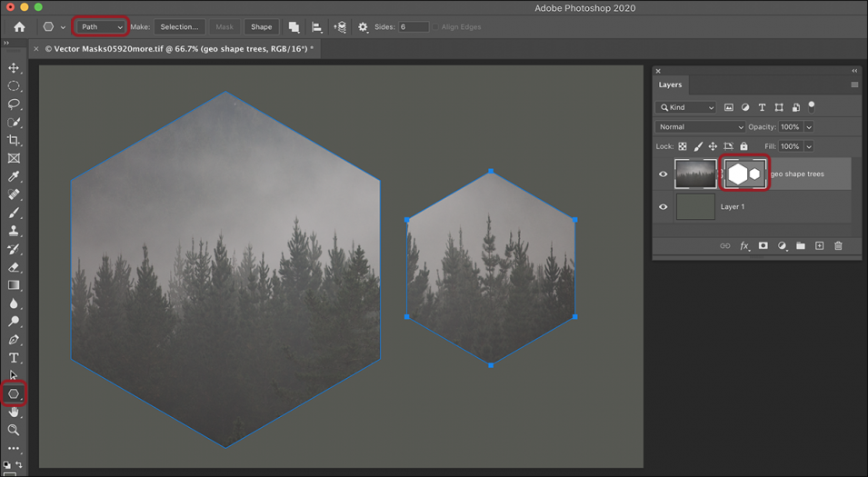Image resolution: width=868 pixels, height=477 pixels.
Task: Open the Fill slider dropdown
Action: 809,146
